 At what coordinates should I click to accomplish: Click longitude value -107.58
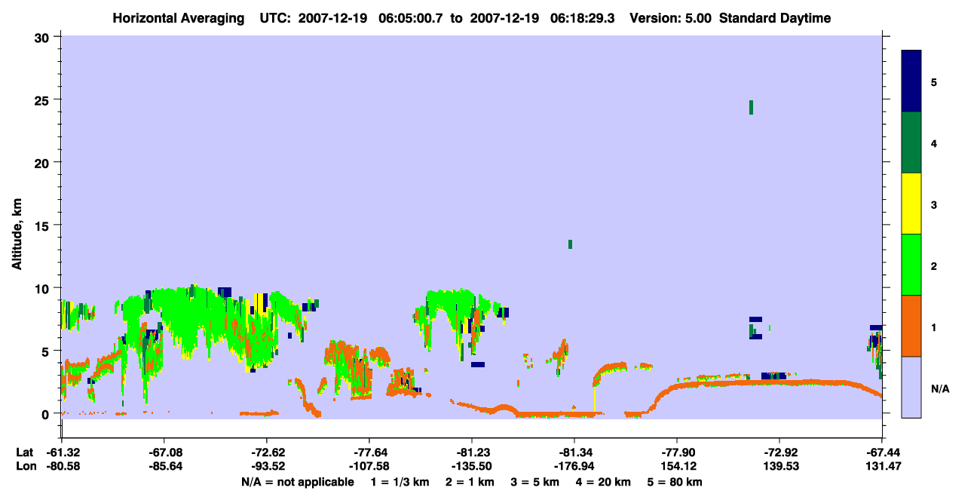[x=369, y=466]
